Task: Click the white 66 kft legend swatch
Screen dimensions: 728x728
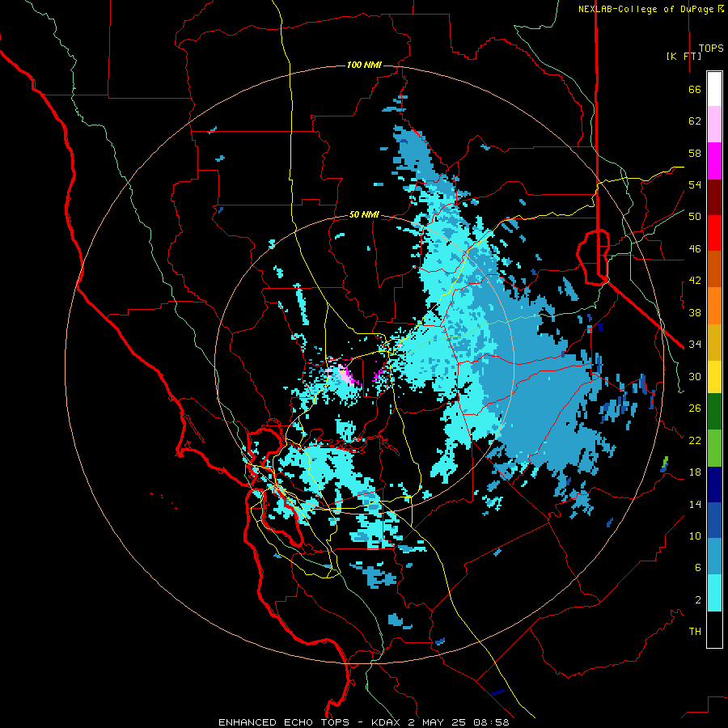Action: point(714,89)
